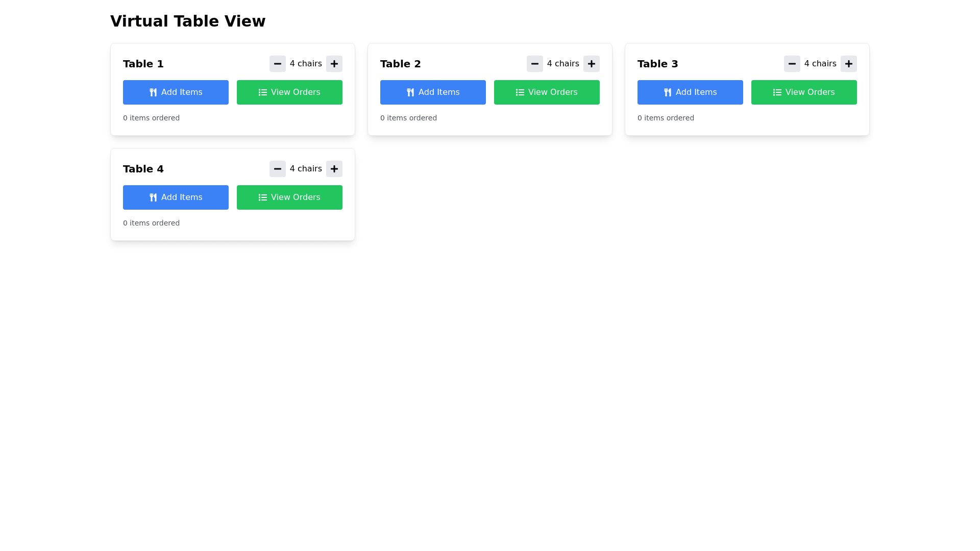Open Add Items for Table 2

433,92
